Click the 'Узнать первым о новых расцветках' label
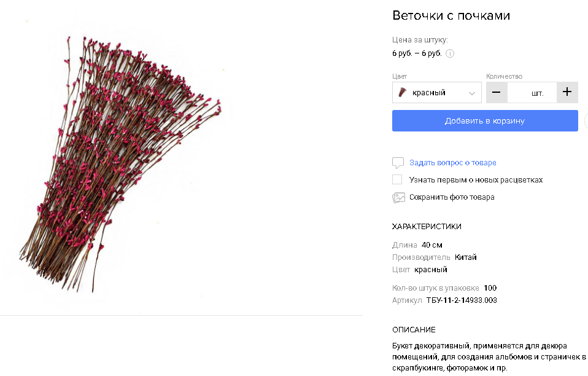This screenshot has width=588, height=376. 476,180
